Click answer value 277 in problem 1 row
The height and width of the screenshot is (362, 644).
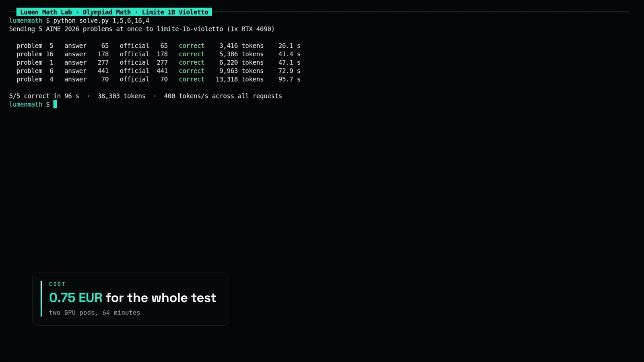103,62
